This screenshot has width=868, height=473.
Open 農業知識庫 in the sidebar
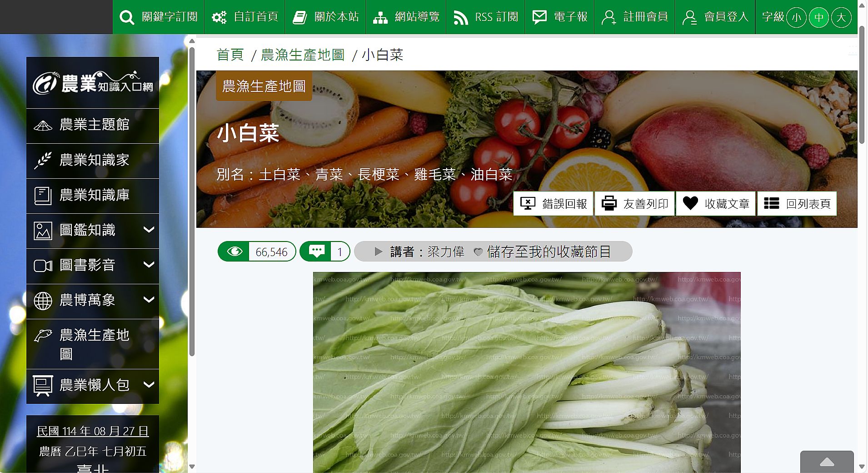coord(94,195)
